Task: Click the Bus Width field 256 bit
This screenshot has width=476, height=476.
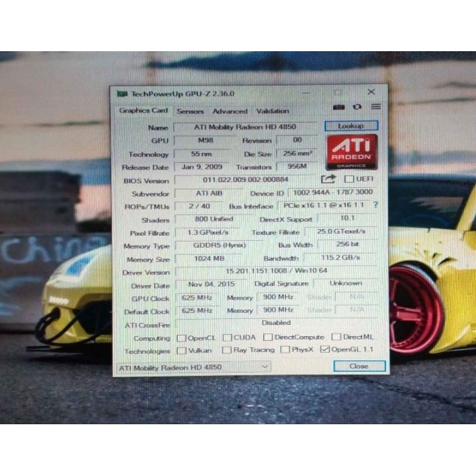Action: pyautogui.click(x=347, y=244)
